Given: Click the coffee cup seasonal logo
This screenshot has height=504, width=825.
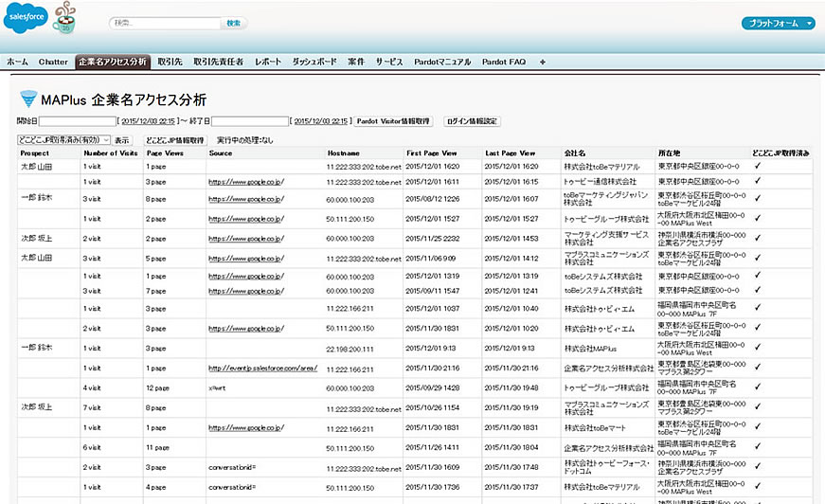Looking at the screenshot, I should (x=64, y=18).
